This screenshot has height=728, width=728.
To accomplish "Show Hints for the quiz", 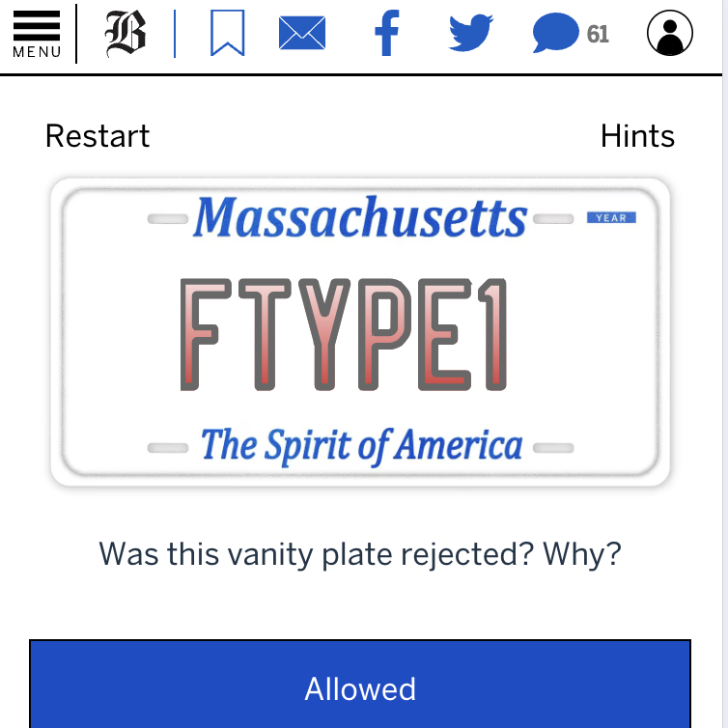I will click(x=637, y=136).
